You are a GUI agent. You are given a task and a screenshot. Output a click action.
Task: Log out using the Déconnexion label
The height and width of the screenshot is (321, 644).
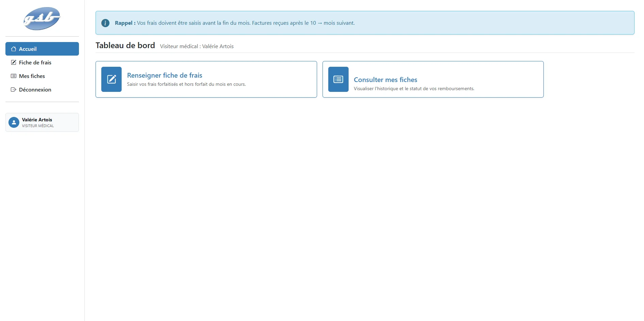(35, 89)
